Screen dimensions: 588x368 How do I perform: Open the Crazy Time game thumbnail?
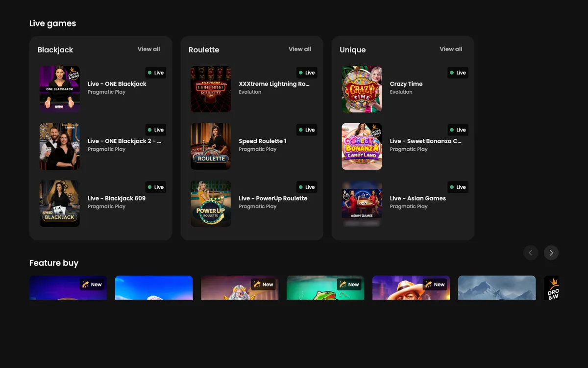362,89
